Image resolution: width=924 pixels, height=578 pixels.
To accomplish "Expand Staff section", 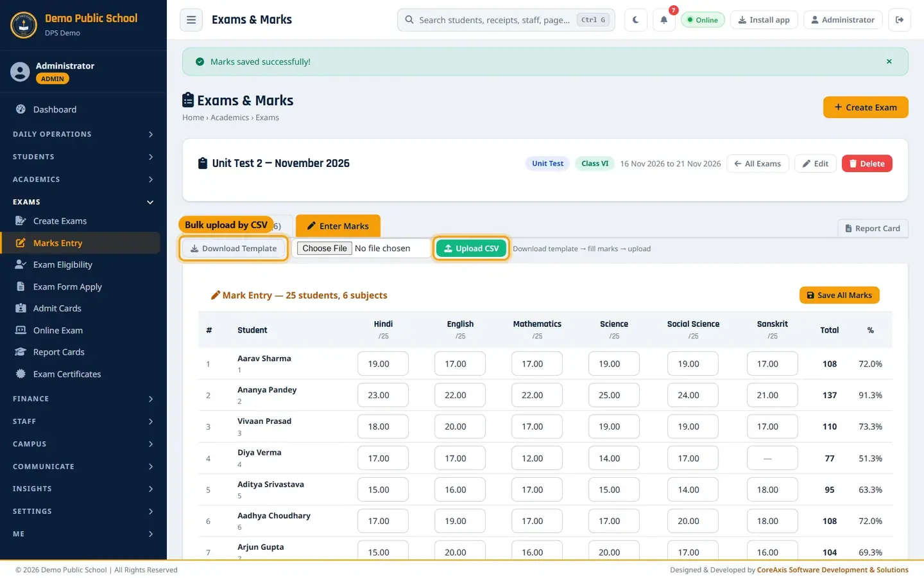I will tap(83, 421).
